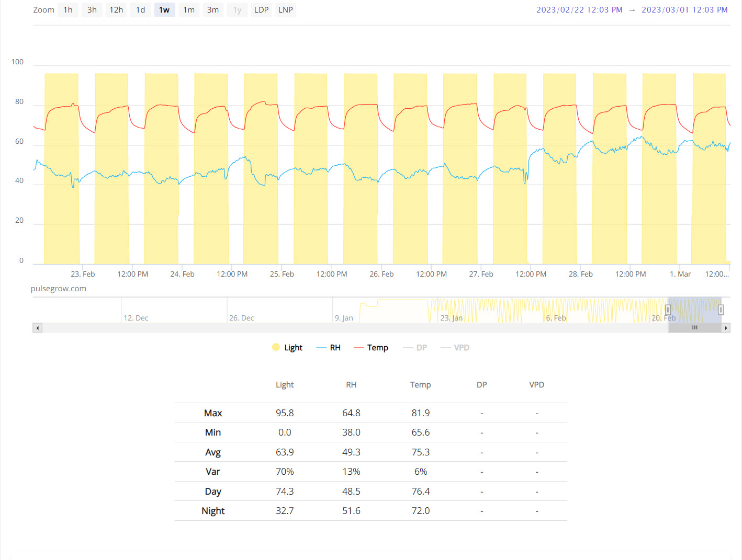Click the Temp column header

[x=420, y=385]
